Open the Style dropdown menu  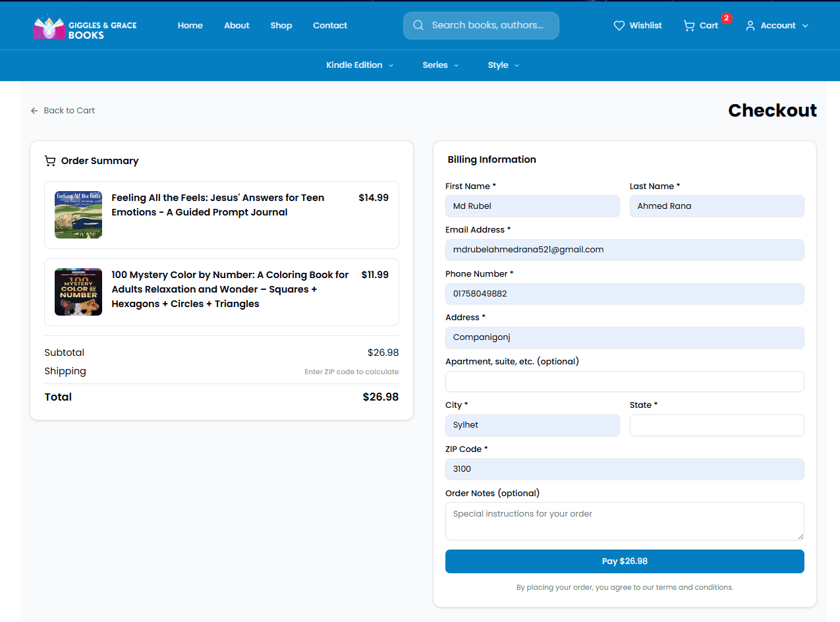(x=503, y=65)
